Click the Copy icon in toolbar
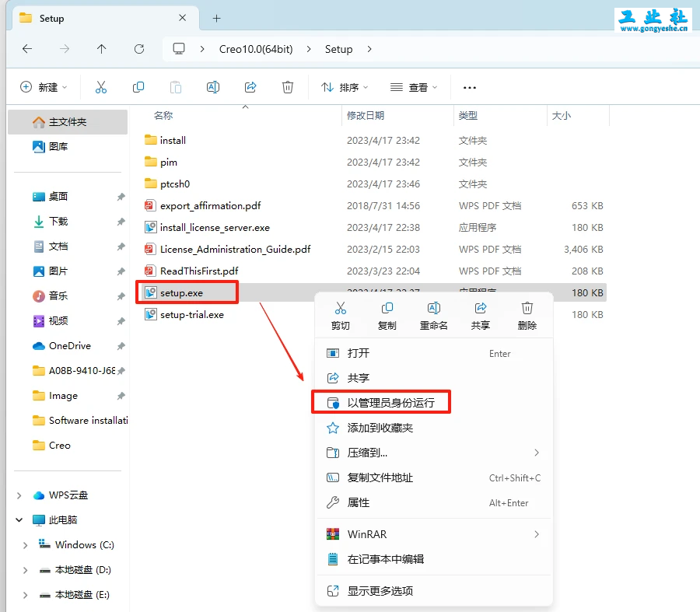The height and width of the screenshot is (612, 700). tap(138, 87)
